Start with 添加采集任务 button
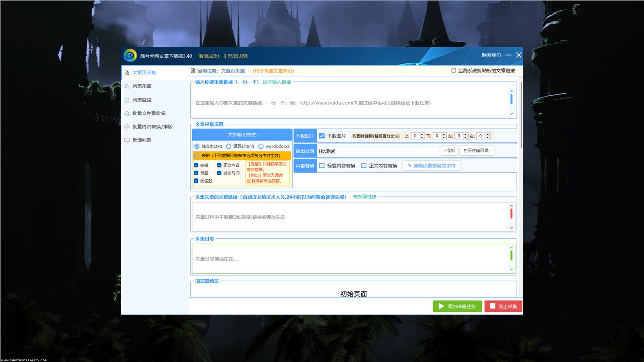Screen dimensions: 644x362 pyautogui.click(x=457, y=306)
